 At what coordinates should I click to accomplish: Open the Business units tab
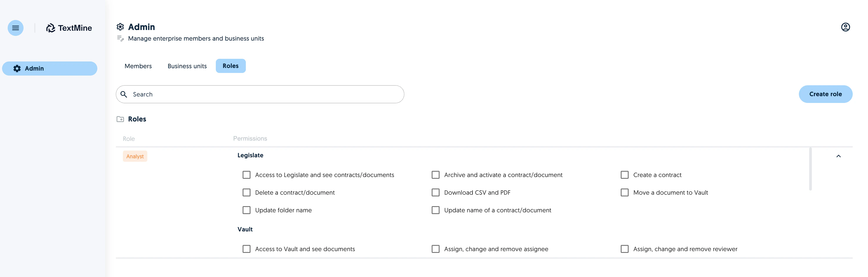point(187,66)
